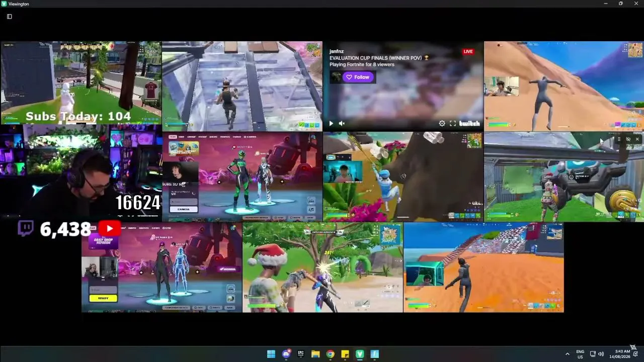The image size is (644, 362).
Task: Click the jsnfnz channel avatar
Action: [336, 77]
